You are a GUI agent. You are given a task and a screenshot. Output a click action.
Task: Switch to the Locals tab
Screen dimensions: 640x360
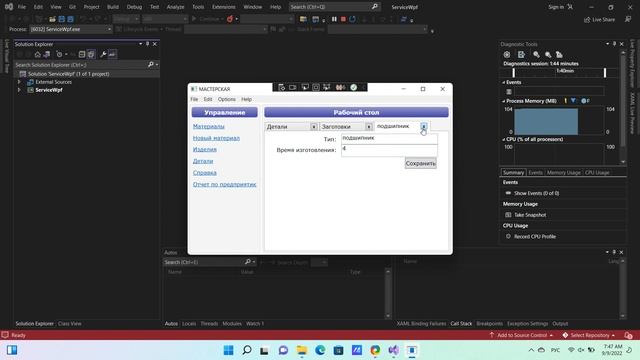(189, 324)
